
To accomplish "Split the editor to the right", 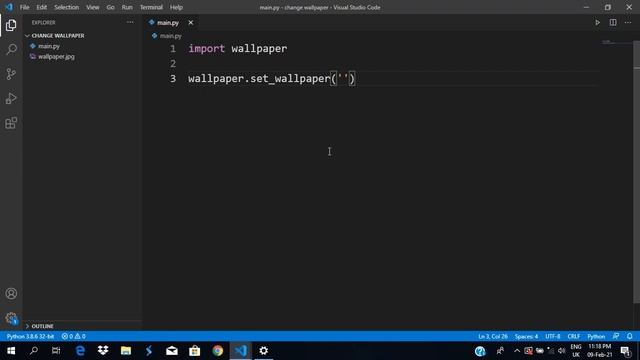I will pos(613,23).
